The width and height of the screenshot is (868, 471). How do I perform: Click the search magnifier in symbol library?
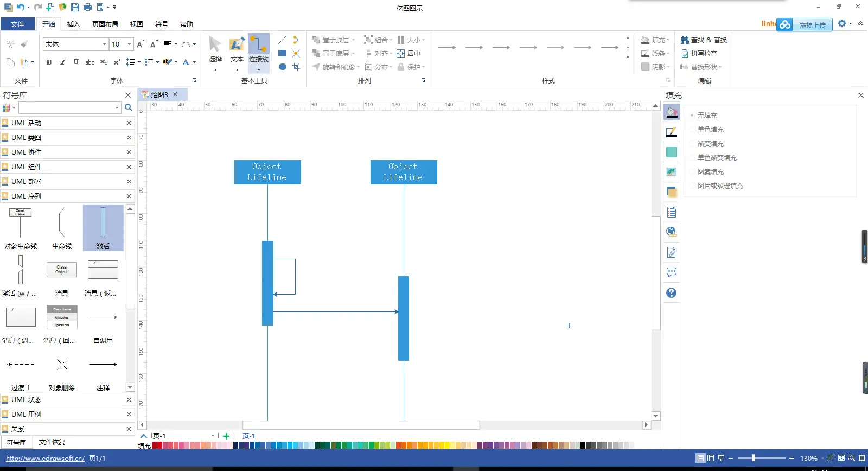point(129,107)
